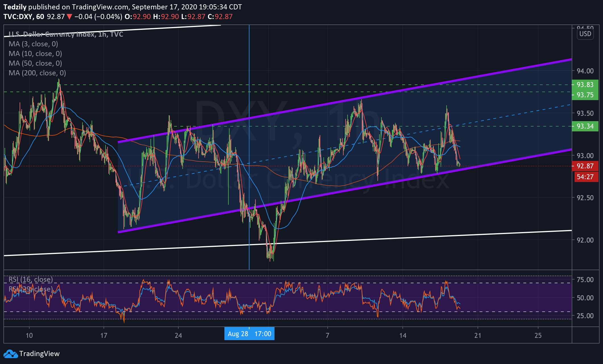
Task: Click date label 7 on time axis
Action: [327, 336]
